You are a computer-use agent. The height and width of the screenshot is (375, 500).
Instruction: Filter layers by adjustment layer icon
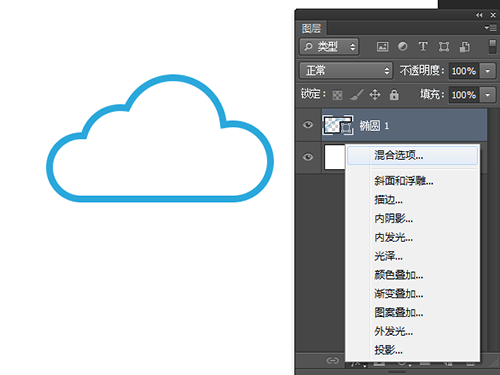point(403,46)
